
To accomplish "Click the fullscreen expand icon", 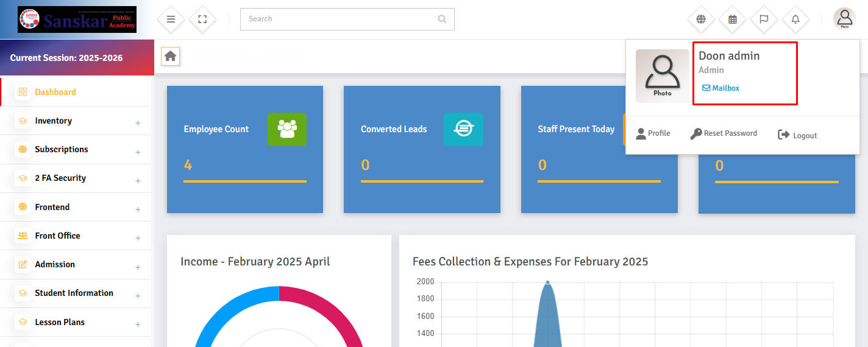I will tap(202, 19).
